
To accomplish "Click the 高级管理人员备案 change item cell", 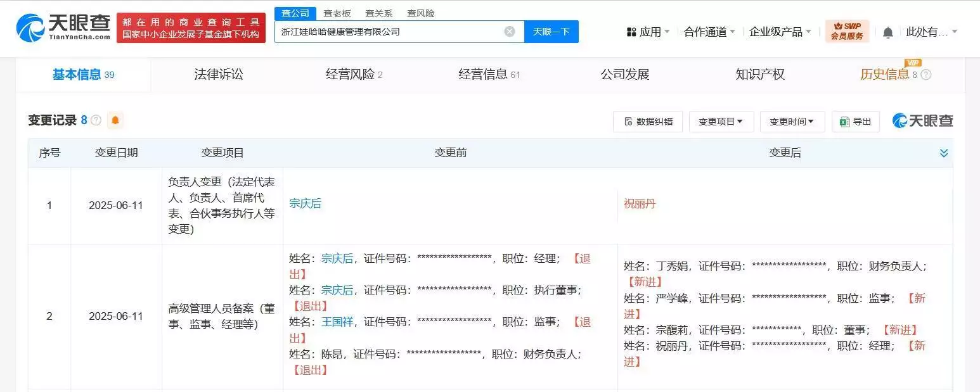I will (222, 317).
